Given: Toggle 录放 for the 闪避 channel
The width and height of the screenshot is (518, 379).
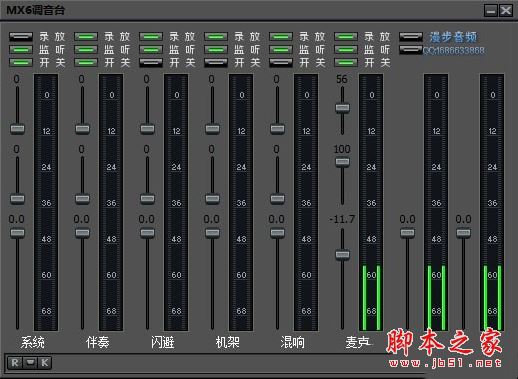Looking at the screenshot, I should (151, 36).
